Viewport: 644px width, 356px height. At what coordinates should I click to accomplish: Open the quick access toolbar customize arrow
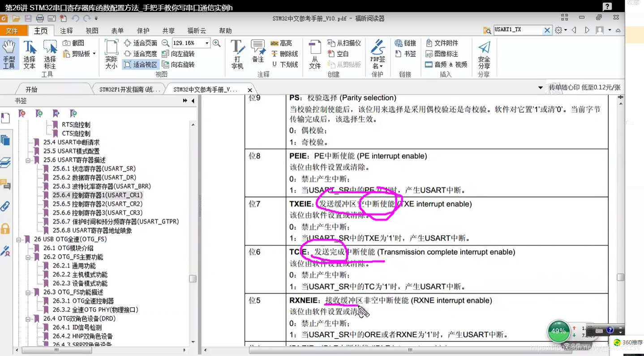(96, 18)
